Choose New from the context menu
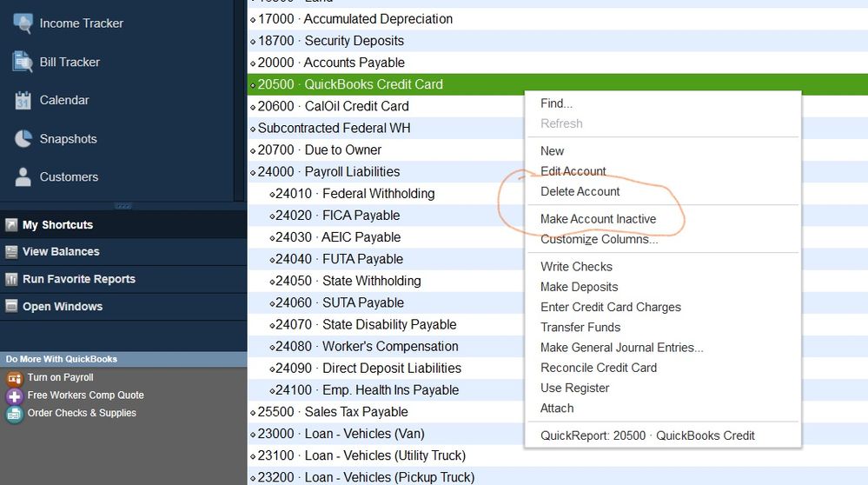This screenshot has width=868, height=485. 552,151
